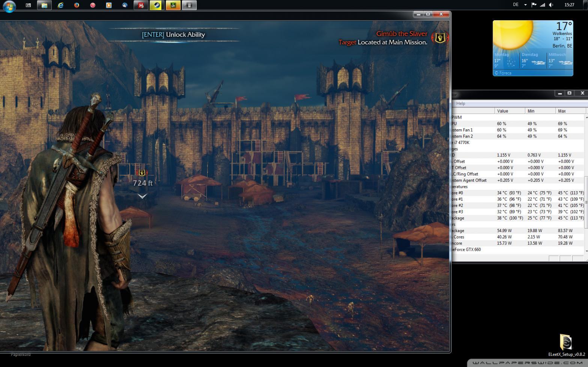Click the Gimûb the Slaver target emblem

click(440, 37)
